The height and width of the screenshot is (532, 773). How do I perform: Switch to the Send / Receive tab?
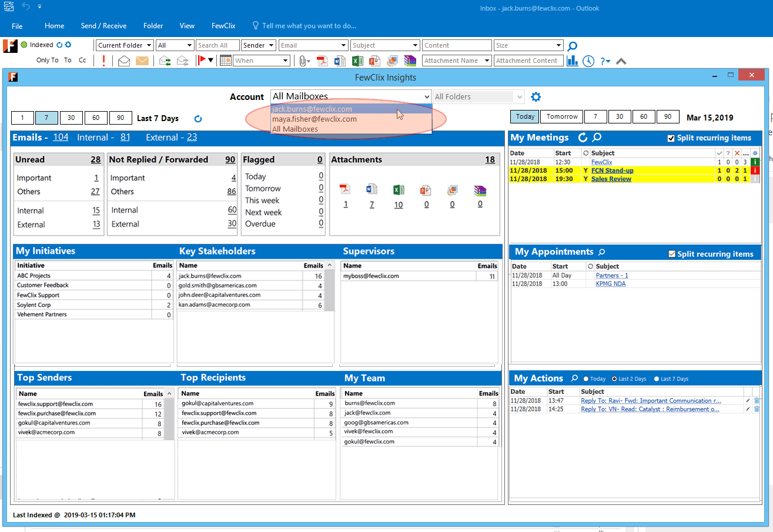103,26
